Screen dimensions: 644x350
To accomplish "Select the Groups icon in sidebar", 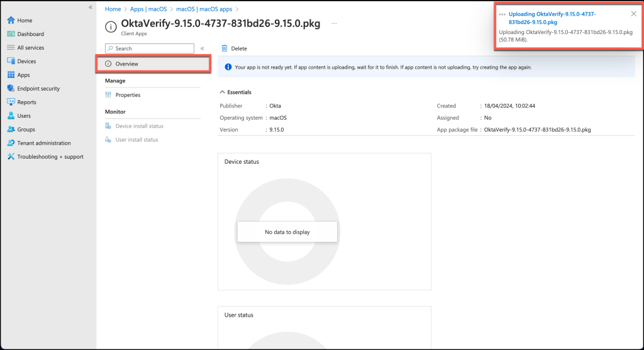I will tap(11, 130).
